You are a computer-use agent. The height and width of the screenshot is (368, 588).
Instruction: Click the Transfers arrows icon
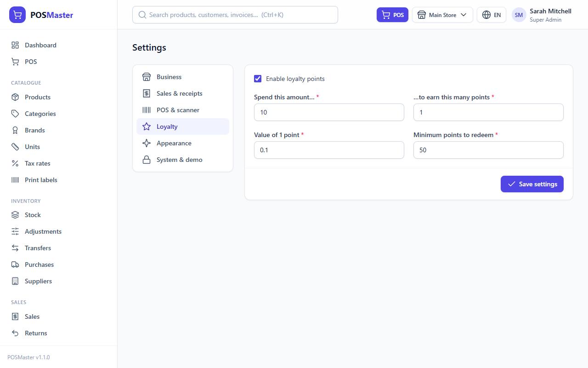coord(15,248)
